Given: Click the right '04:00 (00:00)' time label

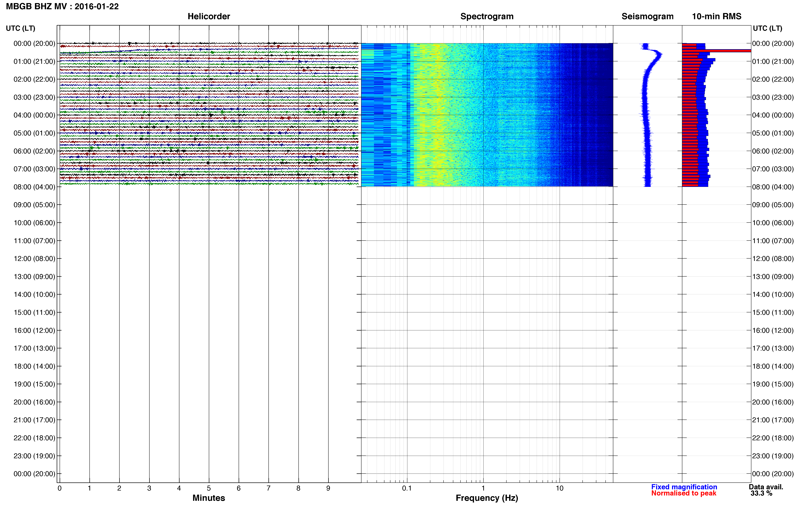Looking at the screenshot, I should (x=773, y=115).
